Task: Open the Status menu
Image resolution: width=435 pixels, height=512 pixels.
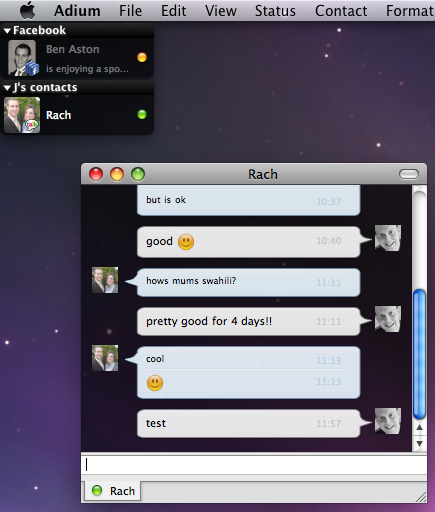Action: [x=275, y=11]
